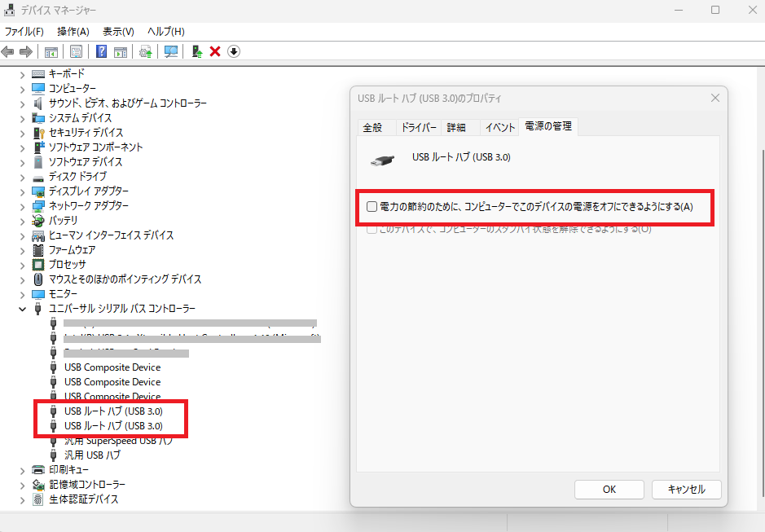Enable the power saving checkbox for device
Image resolution: width=765 pixels, height=532 pixels.
[x=372, y=207]
